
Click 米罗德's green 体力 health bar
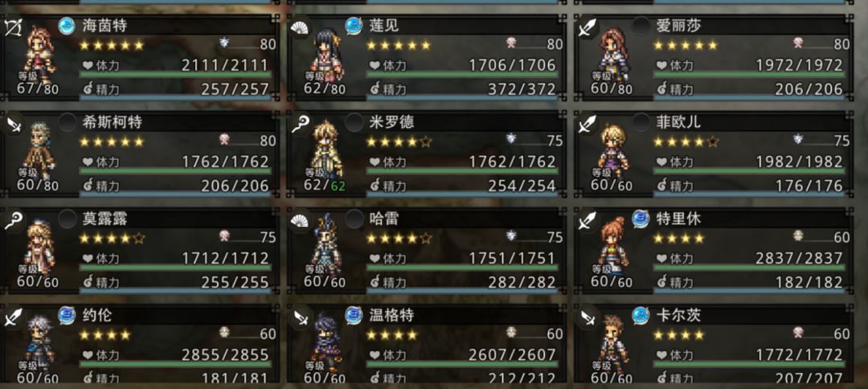462,171
